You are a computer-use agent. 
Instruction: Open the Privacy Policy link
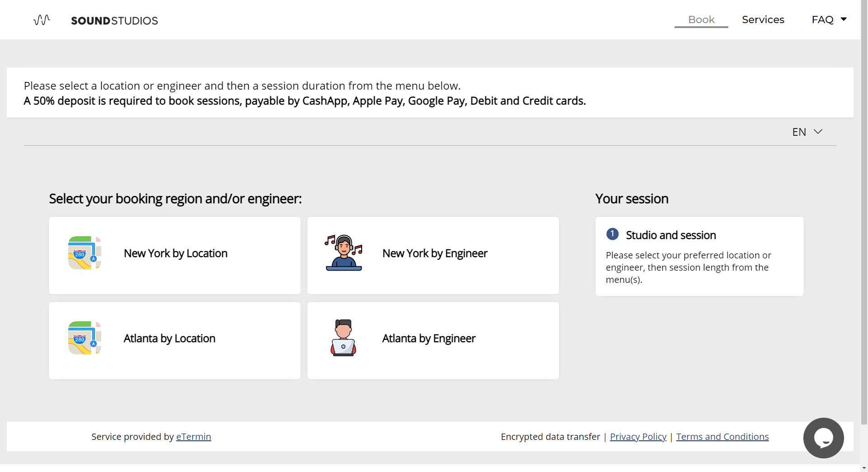coord(638,437)
